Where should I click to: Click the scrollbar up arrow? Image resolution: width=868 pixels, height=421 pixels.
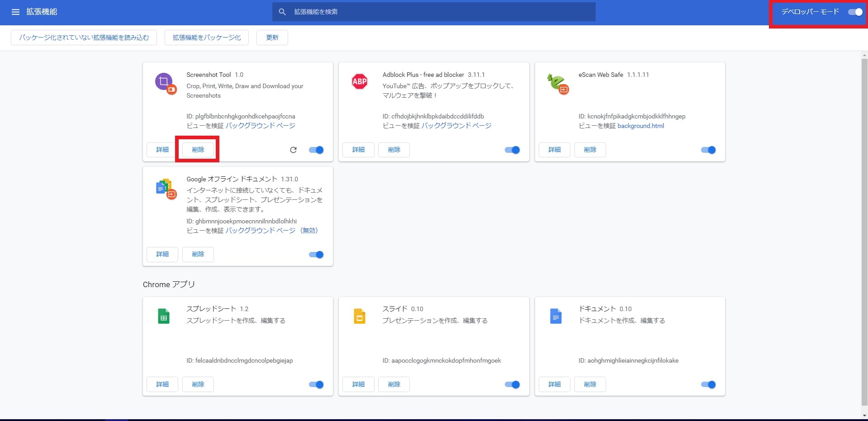pyautogui.click(x=864, y=55)
